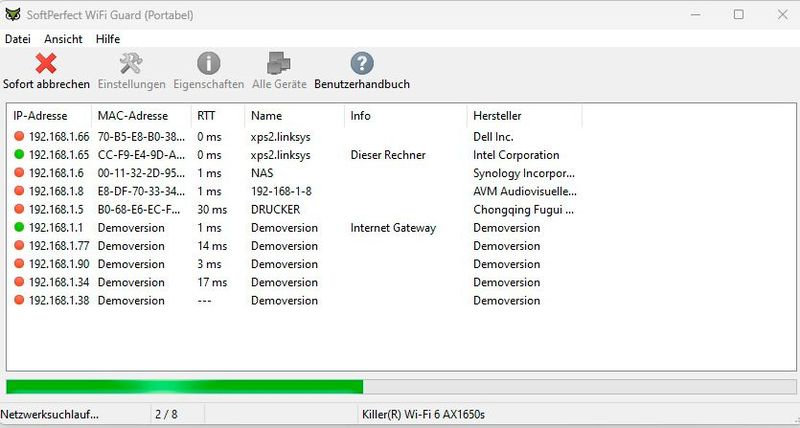800x428 pixels.
Task: Click device name 192-168-1-8
Action: click(281, 191)
